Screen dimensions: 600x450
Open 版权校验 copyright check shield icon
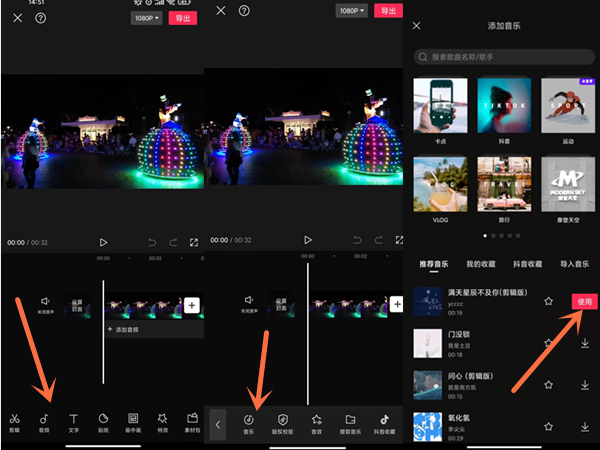coord(283,422)
